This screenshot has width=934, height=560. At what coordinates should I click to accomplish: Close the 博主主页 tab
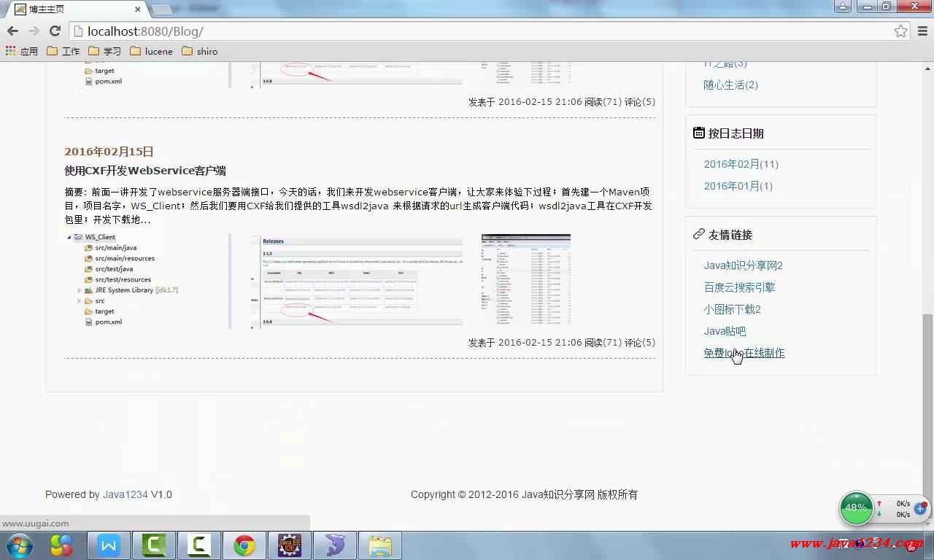pyautogui.click(x=139, y=9)
